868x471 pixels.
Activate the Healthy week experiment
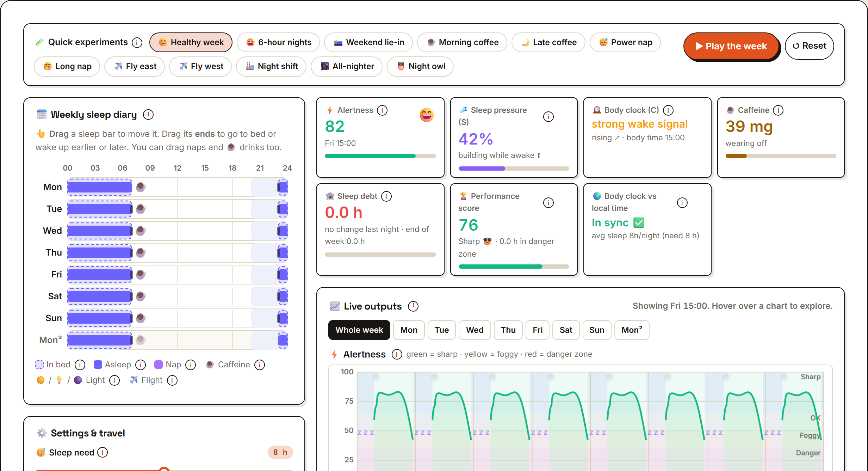pyautogui.click(x=191, y=42)
